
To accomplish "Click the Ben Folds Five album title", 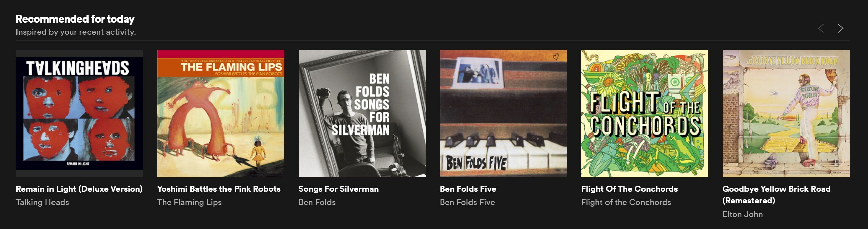I will 468,189.
